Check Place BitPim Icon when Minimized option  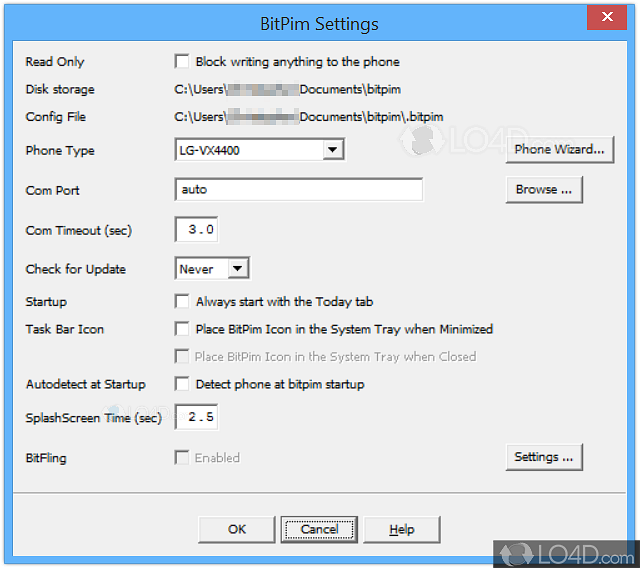click(182, 329)
